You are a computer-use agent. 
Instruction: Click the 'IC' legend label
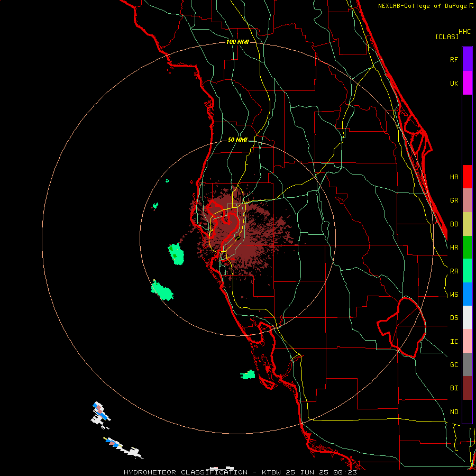tap(454, 342)
